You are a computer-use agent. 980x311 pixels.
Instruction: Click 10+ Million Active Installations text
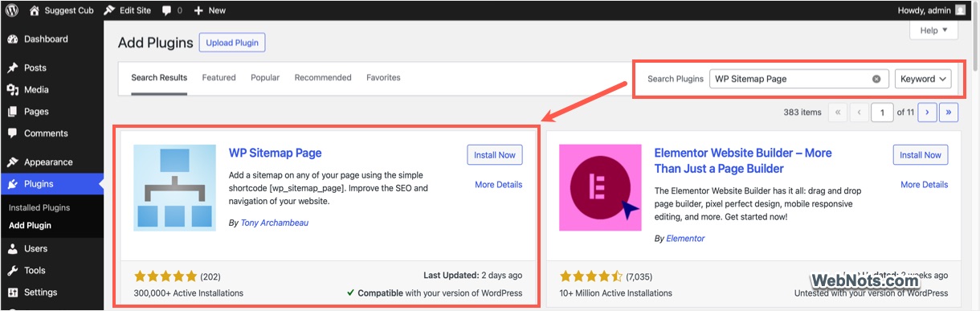tap(615, 293)
